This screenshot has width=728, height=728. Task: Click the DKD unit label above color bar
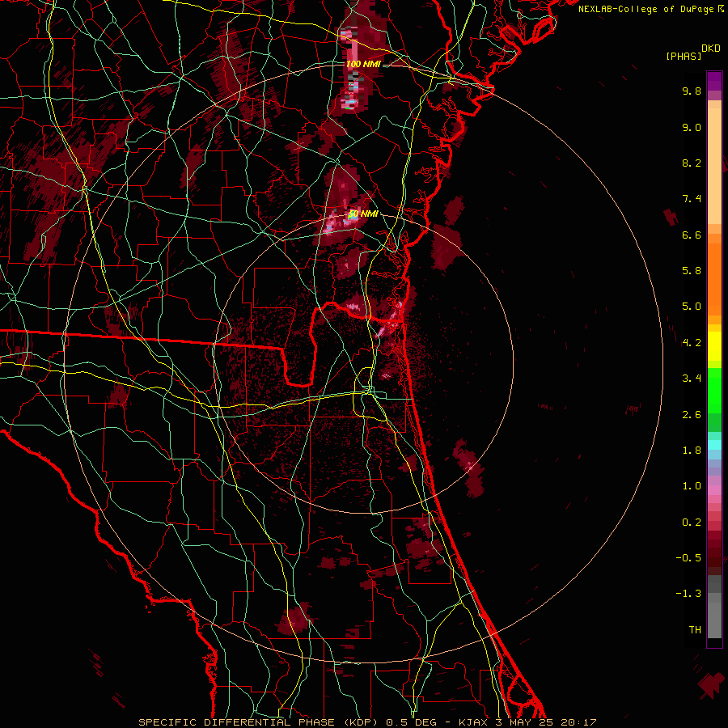(711, 49)
